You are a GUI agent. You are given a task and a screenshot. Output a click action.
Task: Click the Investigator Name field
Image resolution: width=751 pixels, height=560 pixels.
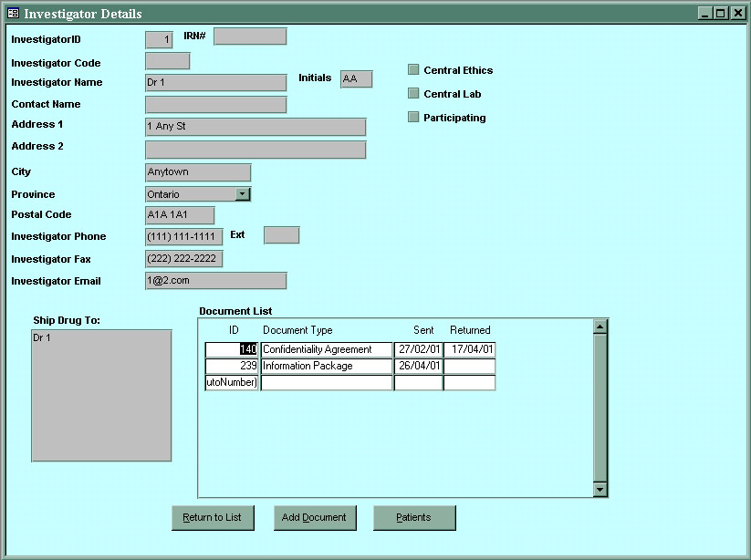[215, 83]
